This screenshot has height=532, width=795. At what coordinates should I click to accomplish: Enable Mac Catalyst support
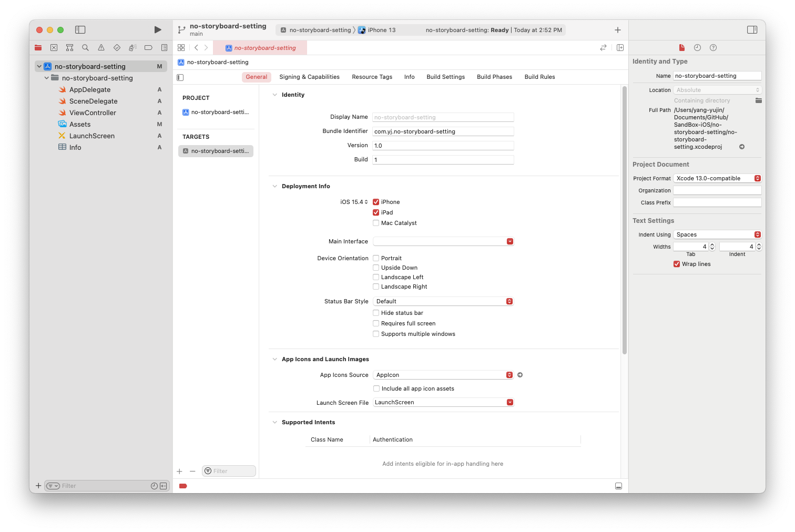pos(376,223)
